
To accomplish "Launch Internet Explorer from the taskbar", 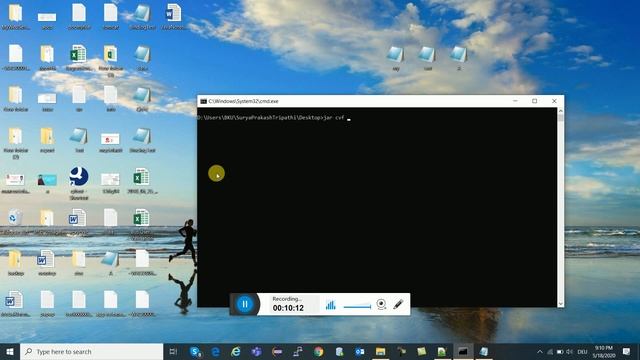I will pos(236,351).
